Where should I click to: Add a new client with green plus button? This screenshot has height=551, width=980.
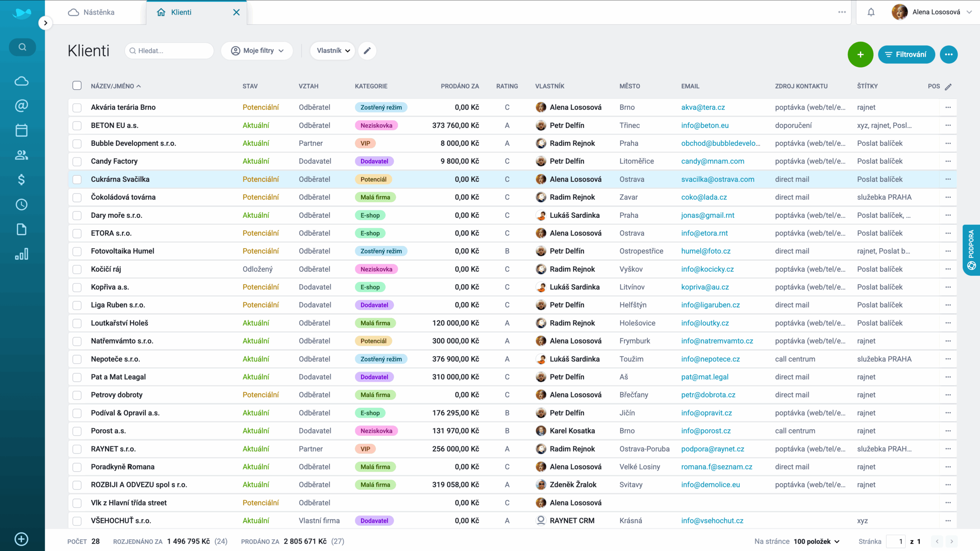[860, 54]
